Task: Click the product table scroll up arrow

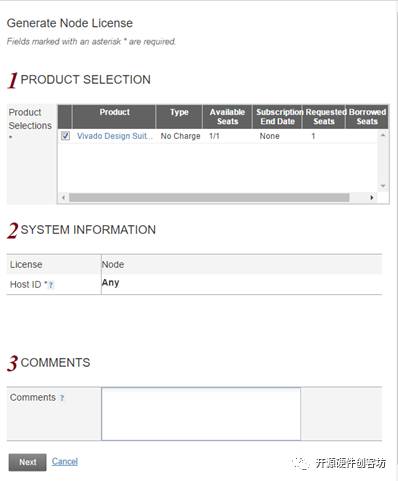Action: pos(383,135)
